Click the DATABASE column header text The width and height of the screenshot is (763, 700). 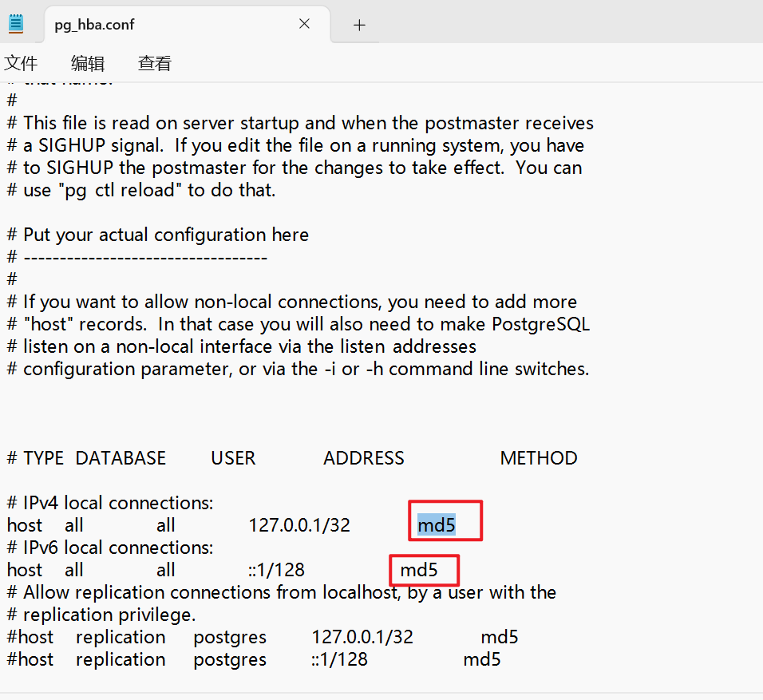point(121,458)
